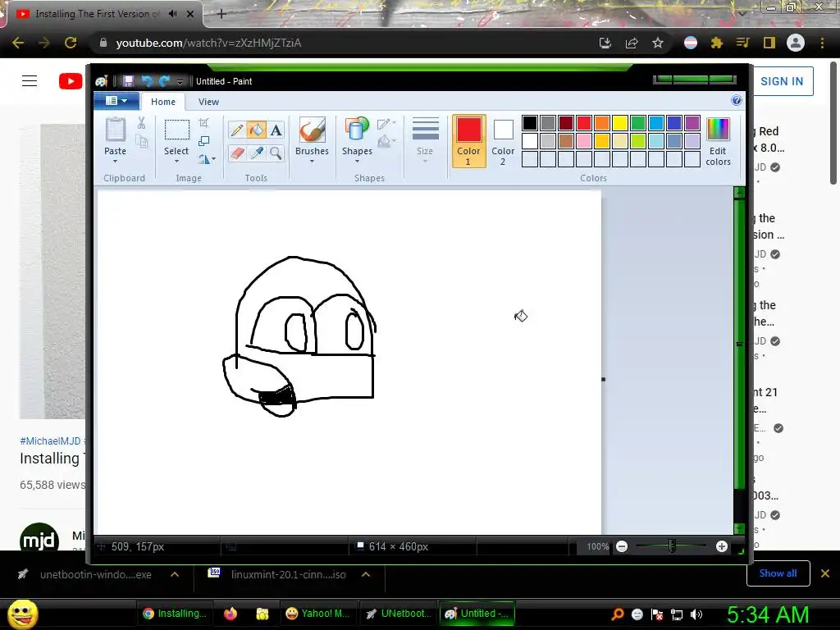
Task: Select the Text tool
Action: click(276, 130)
